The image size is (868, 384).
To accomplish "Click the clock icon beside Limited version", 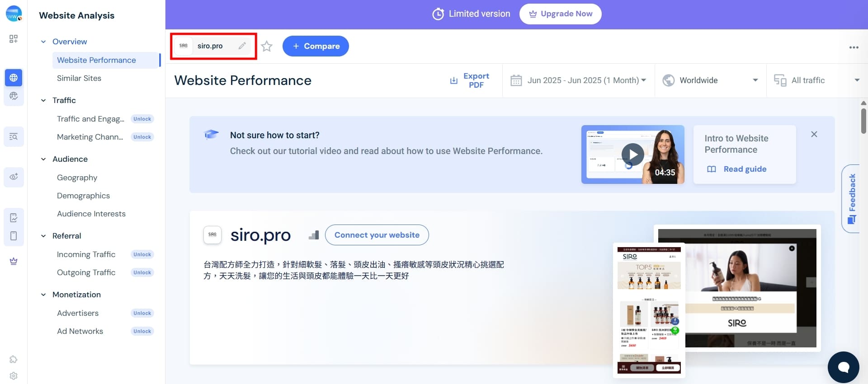I will [438, 14].
